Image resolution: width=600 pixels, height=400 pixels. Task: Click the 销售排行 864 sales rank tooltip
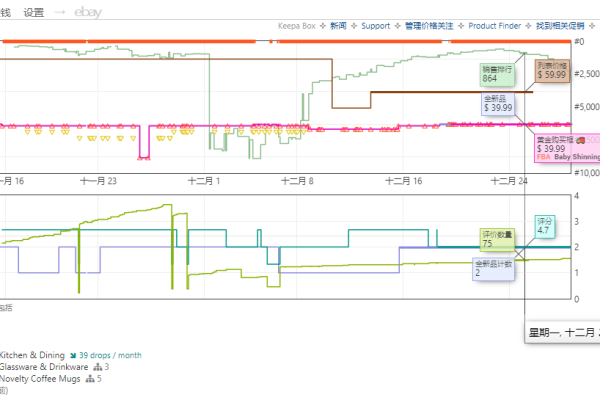pyautogui.click(x=497, y=75)
